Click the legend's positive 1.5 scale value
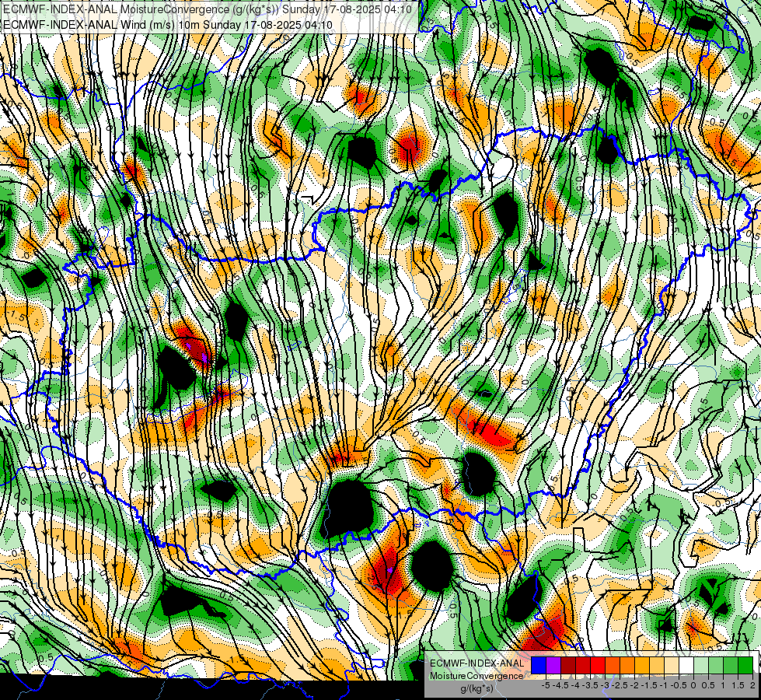The image size is (761, 700). 738,685
